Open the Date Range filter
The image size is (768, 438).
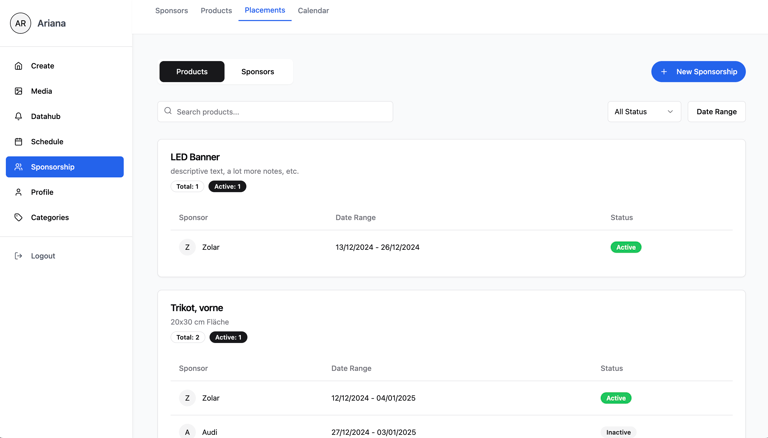717,112
